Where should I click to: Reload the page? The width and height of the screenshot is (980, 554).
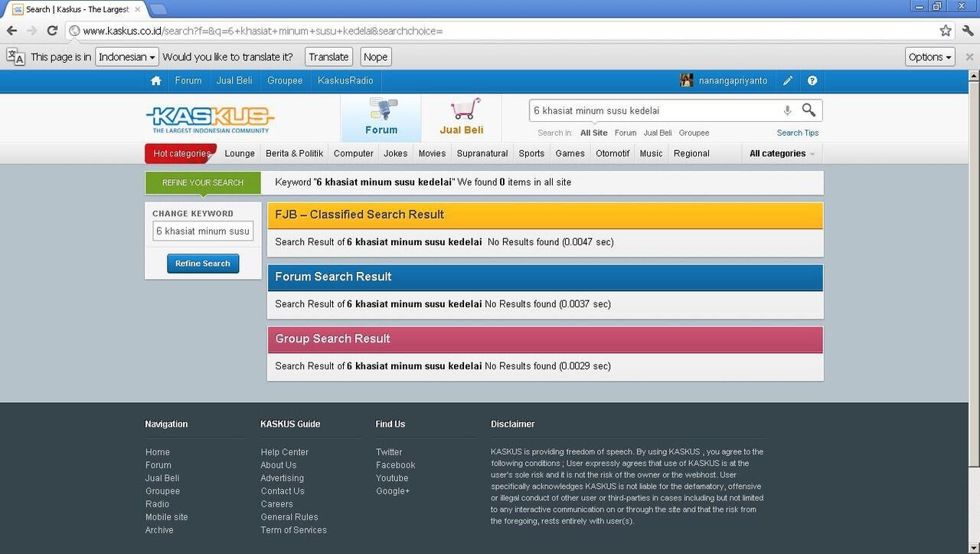point(52,31)
